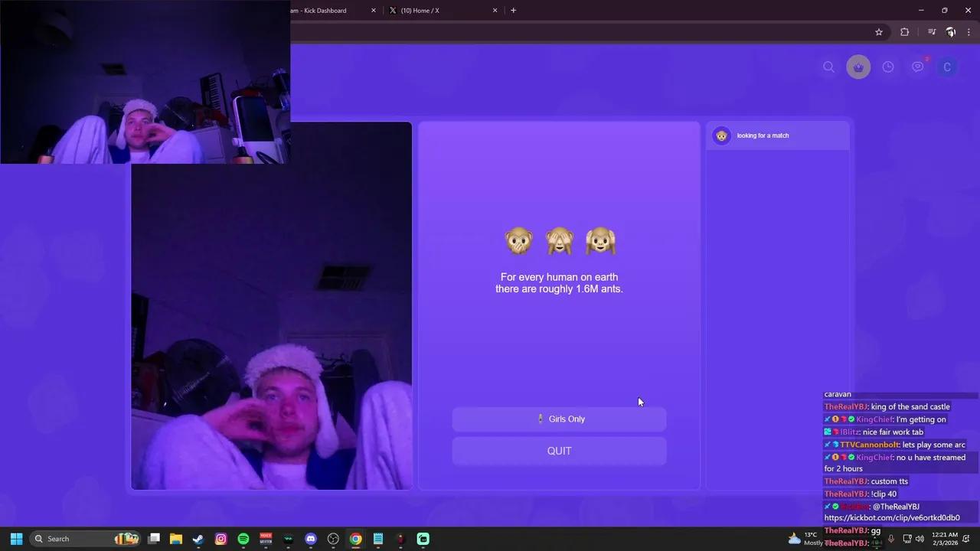Close the Kick Dashboard tab
980x551 pixels.
click(374, 11)
